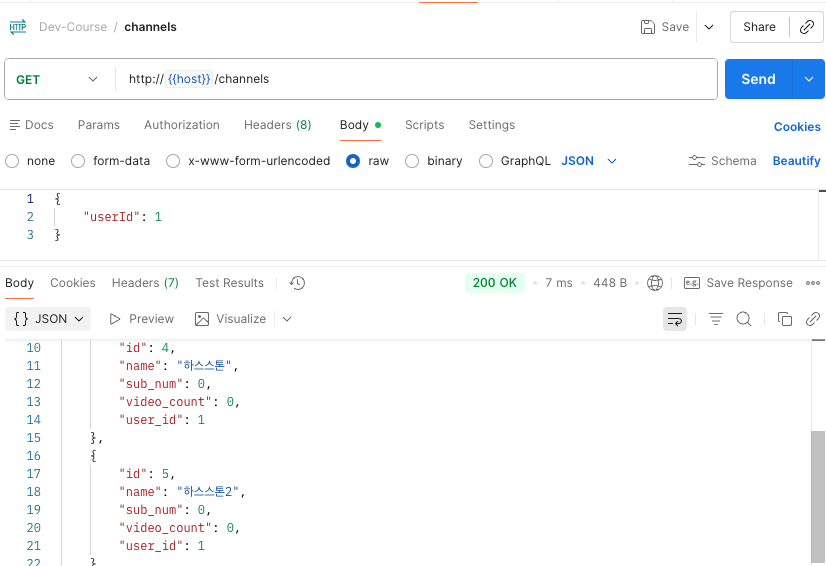Click the network globe icon

tap(655, 283)
